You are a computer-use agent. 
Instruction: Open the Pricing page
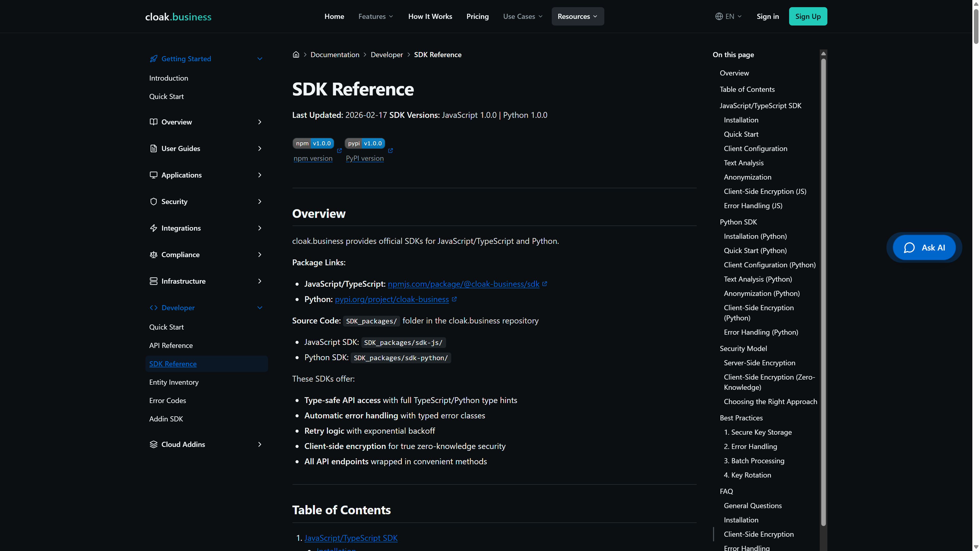(x=477, y=16)
